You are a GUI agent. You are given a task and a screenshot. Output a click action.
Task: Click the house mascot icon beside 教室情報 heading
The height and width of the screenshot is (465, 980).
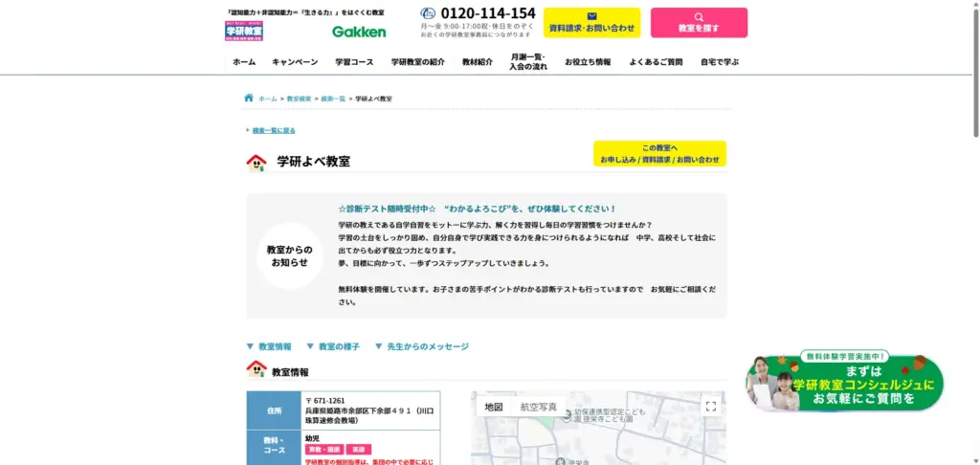point(256,368)
